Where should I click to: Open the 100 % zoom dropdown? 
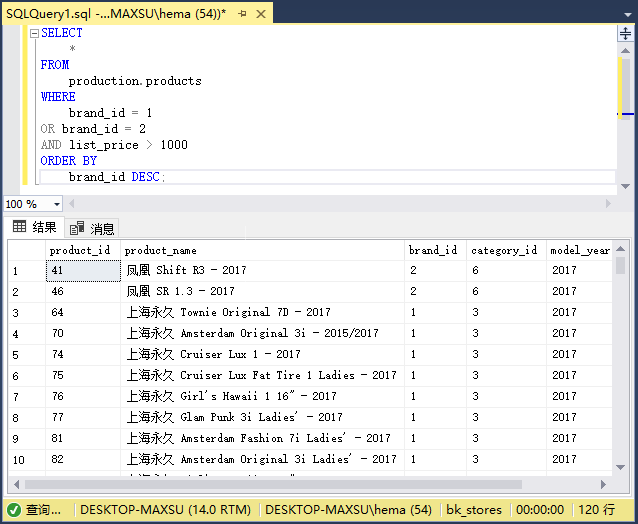[57, 204]
